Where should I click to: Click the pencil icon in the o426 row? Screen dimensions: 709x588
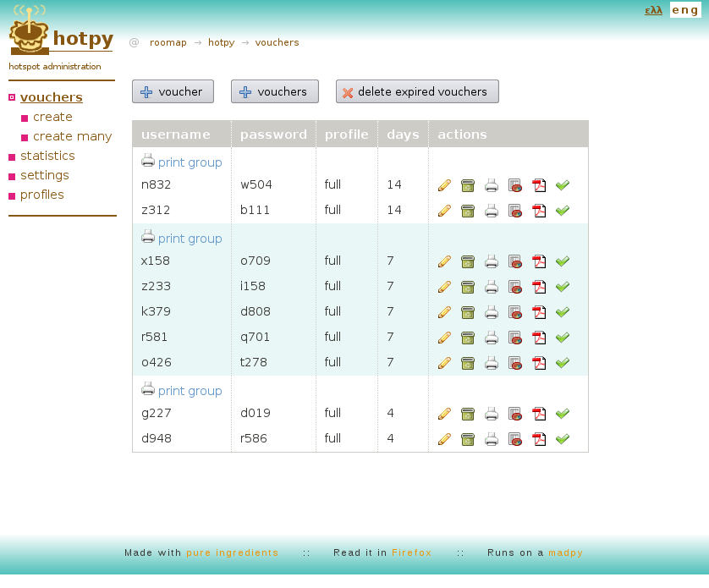pos(444,363)
